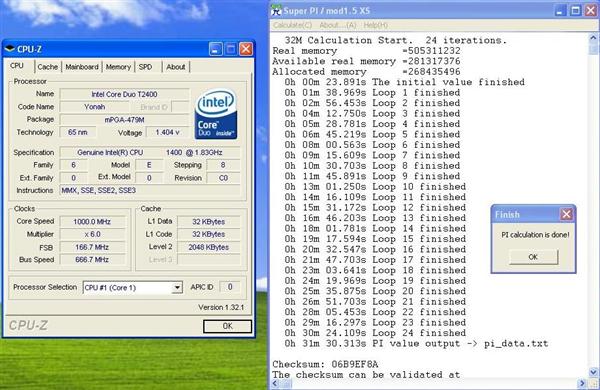The height and width of the screenshot is (390, 600).
Task: Click the horizontal scrollbar right arrow
Action: (582, 383)
